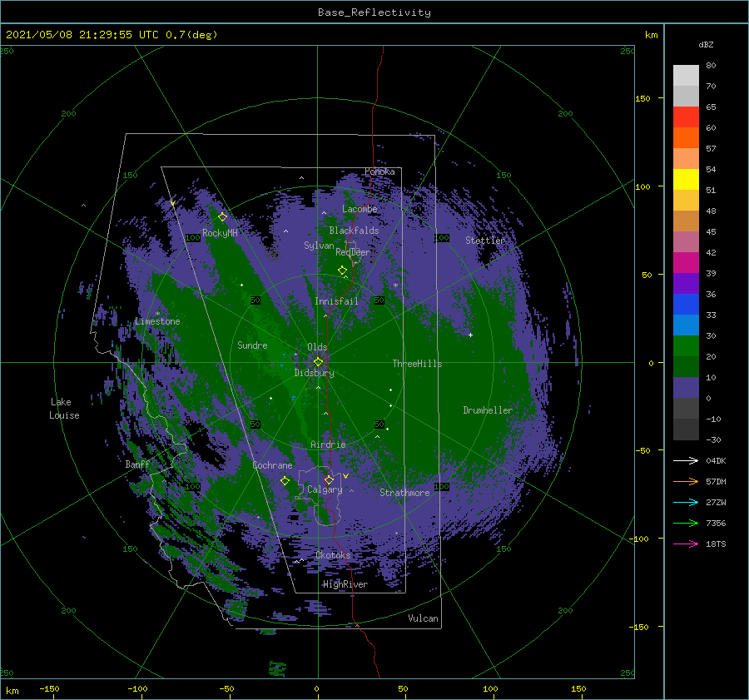
Task: Click the Didsbury label
Action: [x=315, y=373]
